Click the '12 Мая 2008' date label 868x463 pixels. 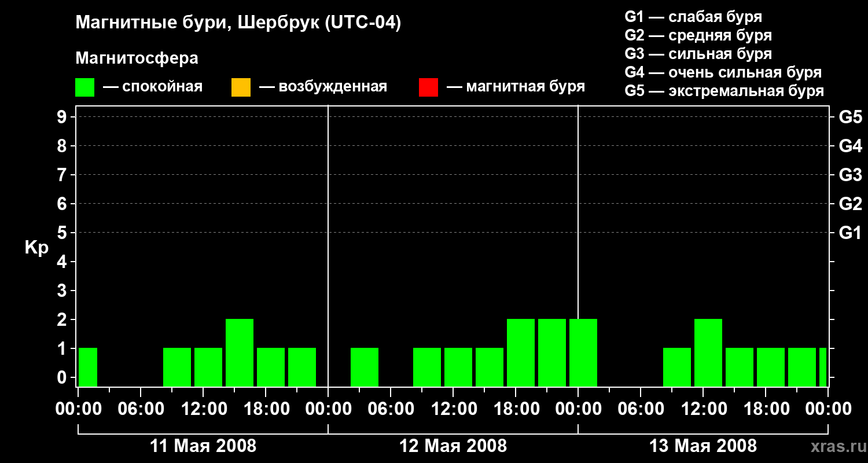click(453, 446)
